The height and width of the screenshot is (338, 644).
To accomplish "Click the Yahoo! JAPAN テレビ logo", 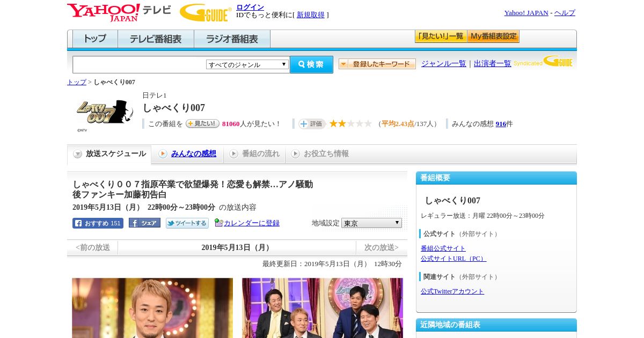I will (119, 12).
